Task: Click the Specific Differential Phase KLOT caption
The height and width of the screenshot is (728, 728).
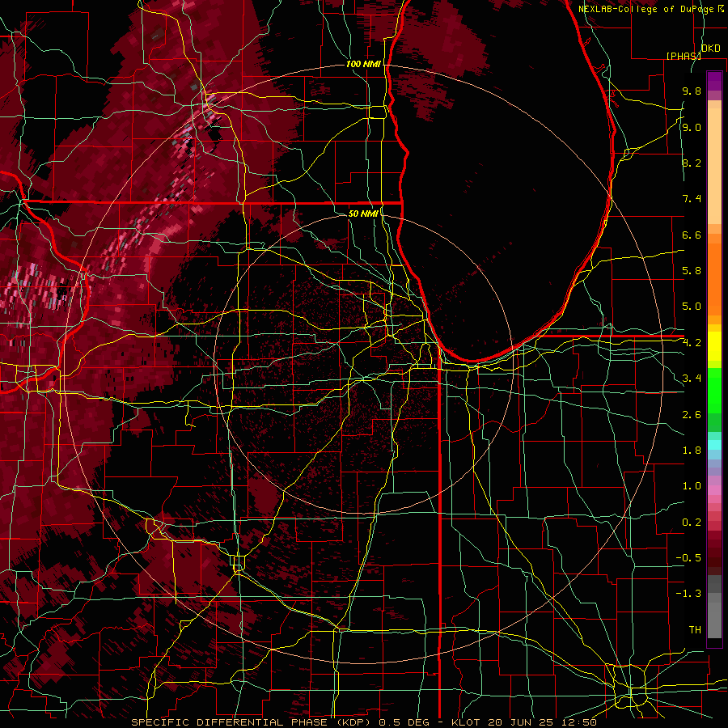Action: point(363,722)
